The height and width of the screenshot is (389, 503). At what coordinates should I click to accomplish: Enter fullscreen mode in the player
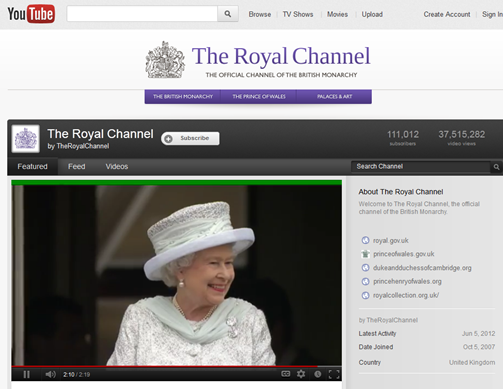[x=334, y=374]
